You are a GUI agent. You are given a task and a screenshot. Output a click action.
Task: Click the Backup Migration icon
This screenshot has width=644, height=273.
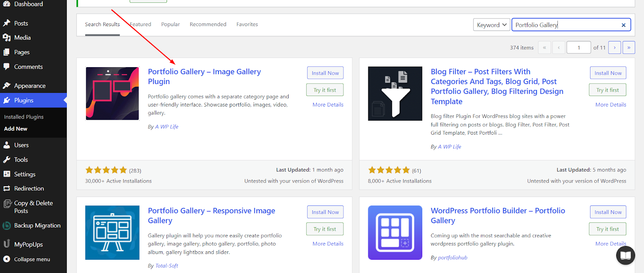coord(6,226)
